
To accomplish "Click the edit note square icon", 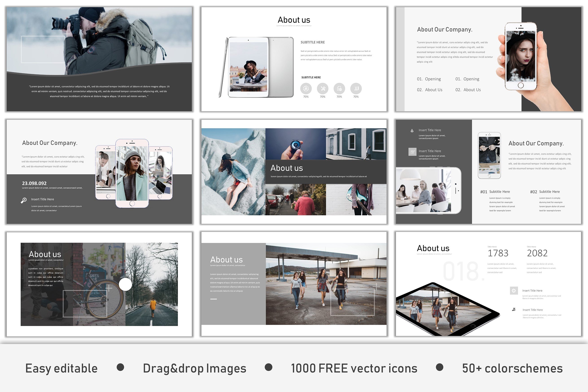I will tap(412, 152).
